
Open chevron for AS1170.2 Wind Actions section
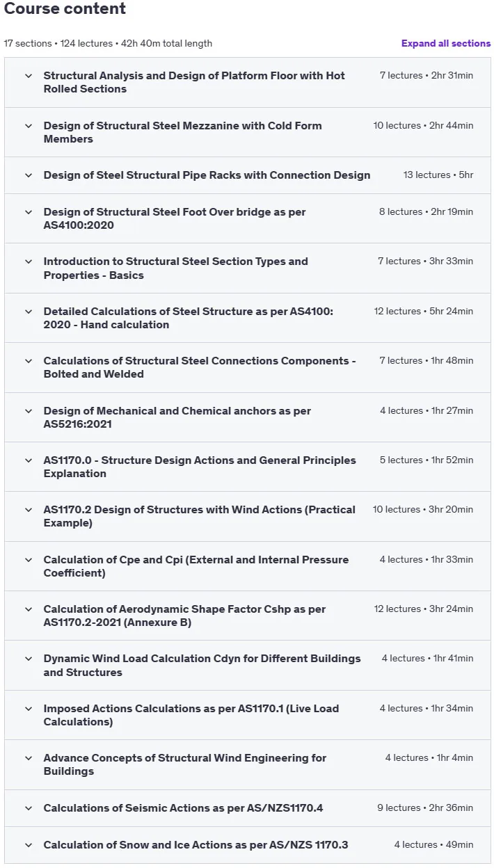pos(29,510)
